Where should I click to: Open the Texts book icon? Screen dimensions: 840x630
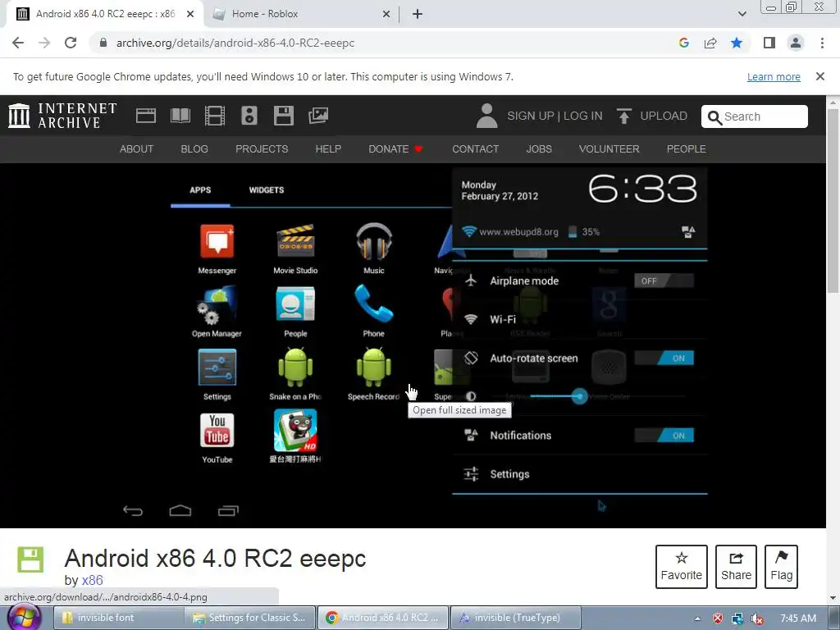pyautogui.click(x=180, y=116)
